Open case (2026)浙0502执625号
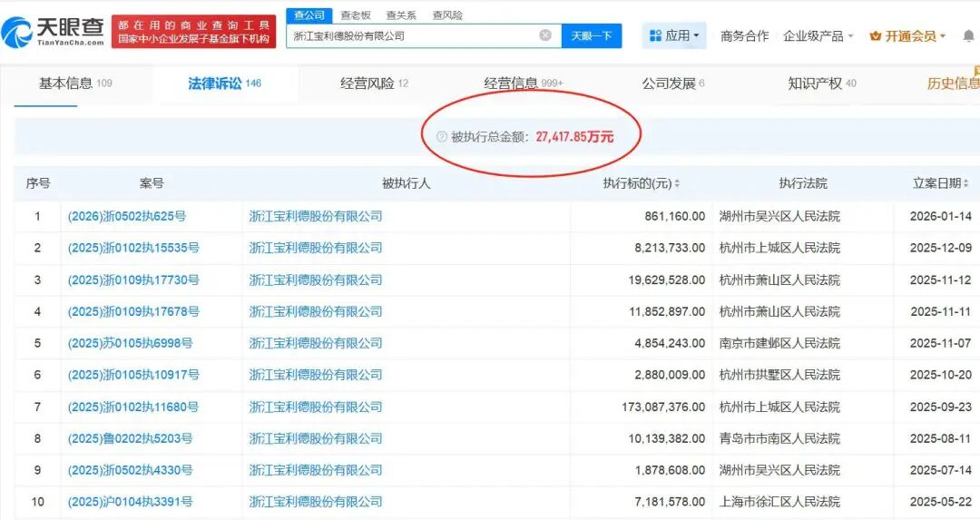The width and height of the screenshot is (980, 520). [127, 216]
